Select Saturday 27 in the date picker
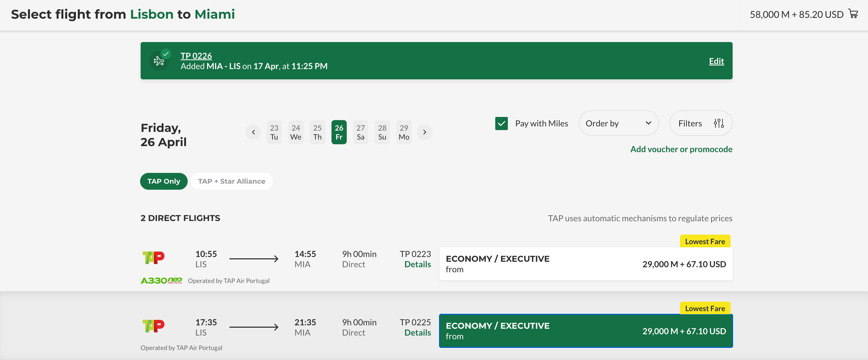 tap(361, 132)
